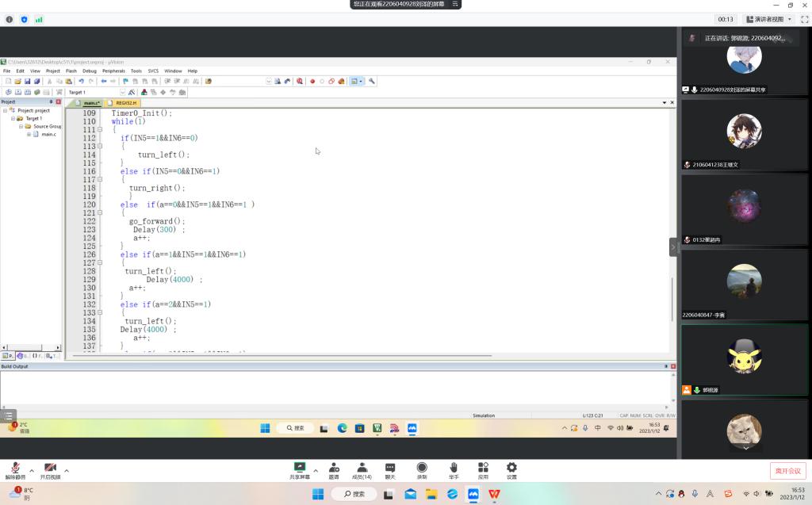
Task: Select main.c in the project tree
Action: tap(48, 134)
